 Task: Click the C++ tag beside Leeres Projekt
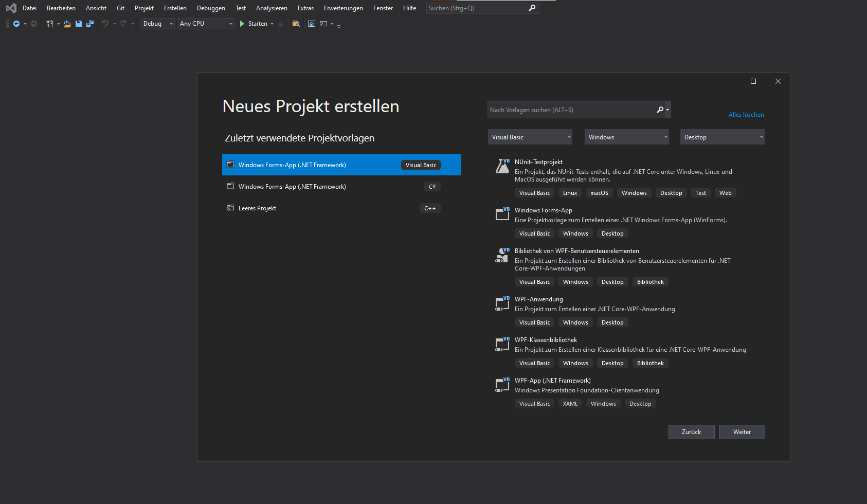430,208
